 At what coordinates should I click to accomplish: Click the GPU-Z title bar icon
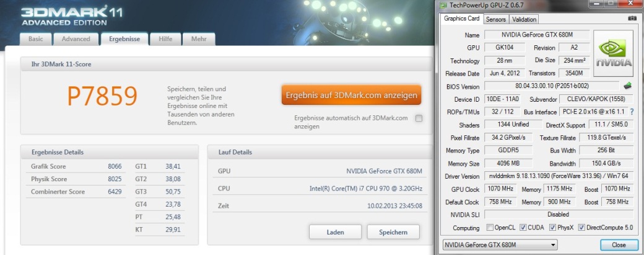[443, 6]
